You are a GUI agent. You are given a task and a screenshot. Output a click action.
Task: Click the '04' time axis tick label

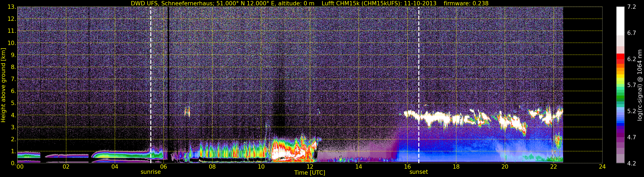tap(115, 167)
